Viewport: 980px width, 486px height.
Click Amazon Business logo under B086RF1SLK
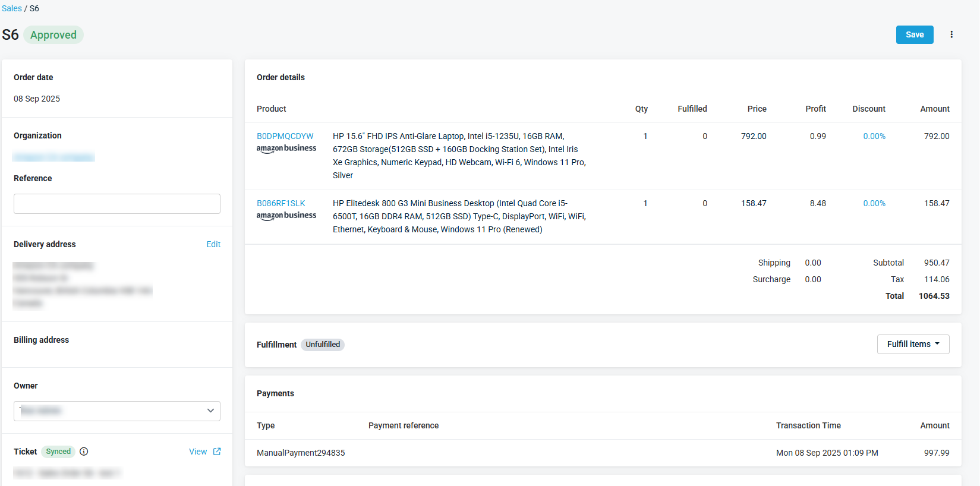[286, 216]
